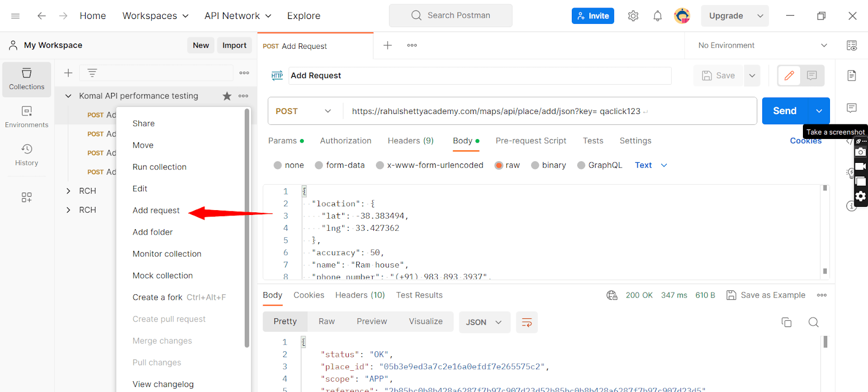Select the raw body type
This screenshot has width=868, height=392.
(x=507, y=165)
